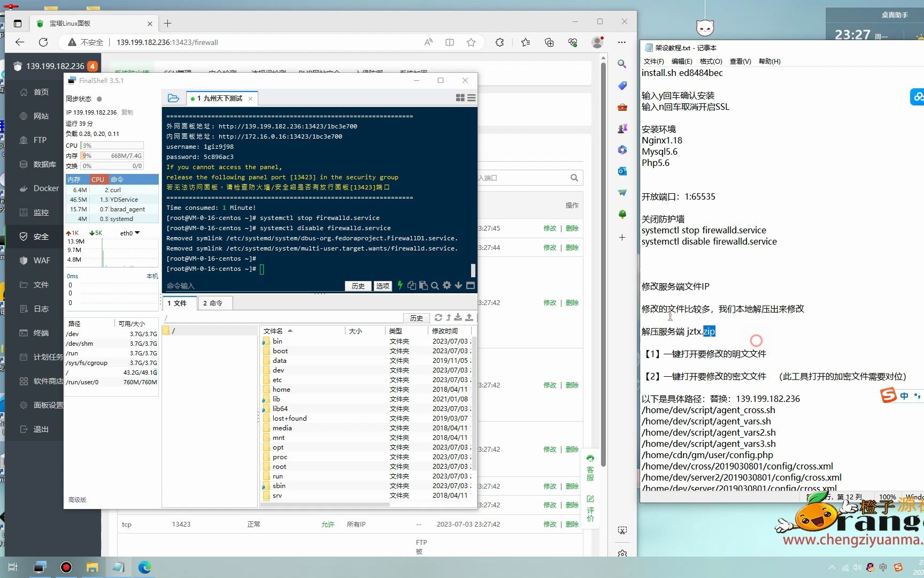Open the etc folder in file list
The height and width of the screenshot is (578, 924).
click(x=277, y=380)
